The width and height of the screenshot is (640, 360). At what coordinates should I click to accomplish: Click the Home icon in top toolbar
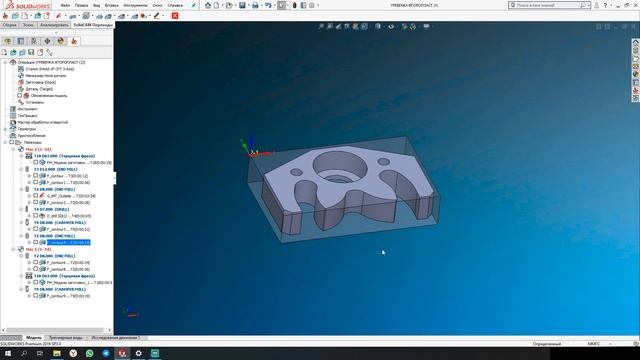[208, 5]
